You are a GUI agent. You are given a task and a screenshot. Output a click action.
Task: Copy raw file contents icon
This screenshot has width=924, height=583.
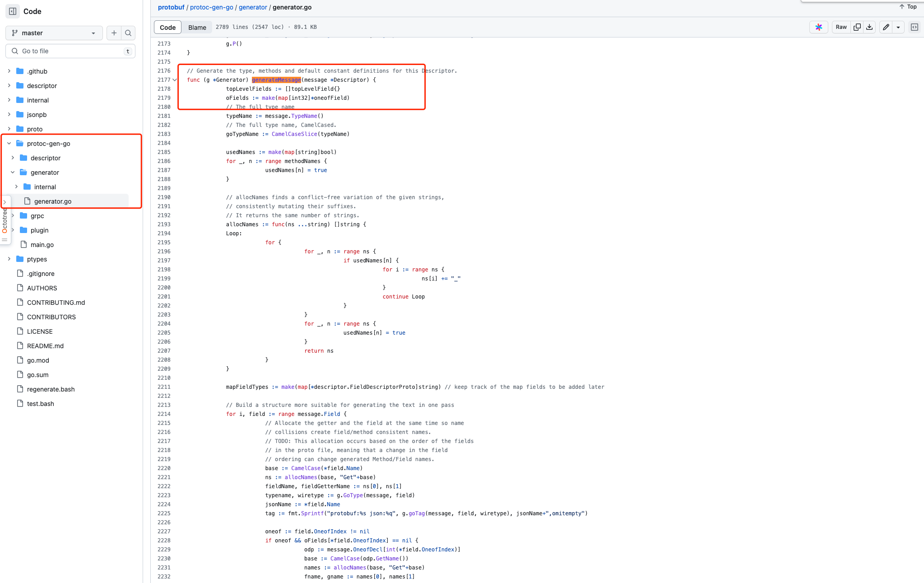coord(857,27)
